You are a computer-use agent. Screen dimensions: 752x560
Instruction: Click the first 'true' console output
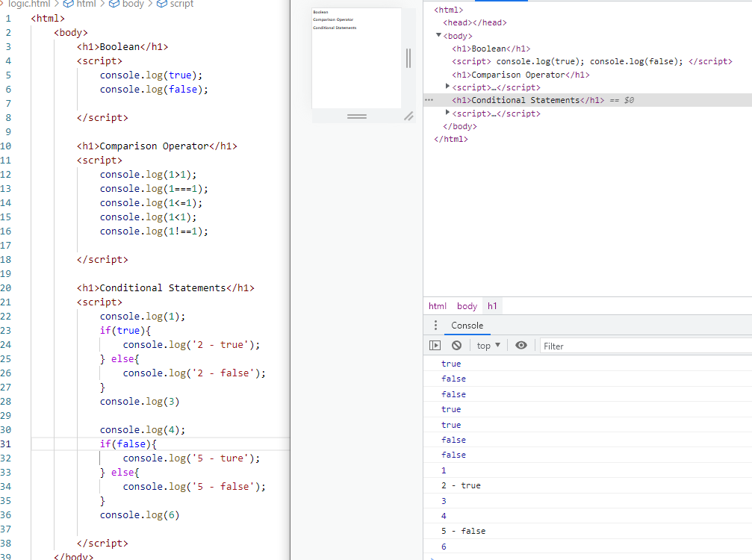[x=451, y=364]
